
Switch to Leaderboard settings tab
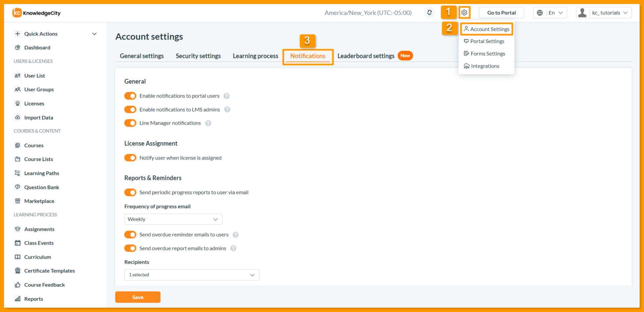pyautogui.click(x=366, y=56)
